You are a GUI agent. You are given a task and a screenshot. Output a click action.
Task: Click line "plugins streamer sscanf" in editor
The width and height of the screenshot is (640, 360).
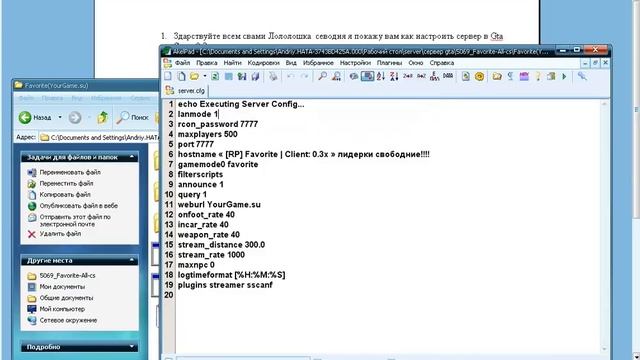pos(225,285)
